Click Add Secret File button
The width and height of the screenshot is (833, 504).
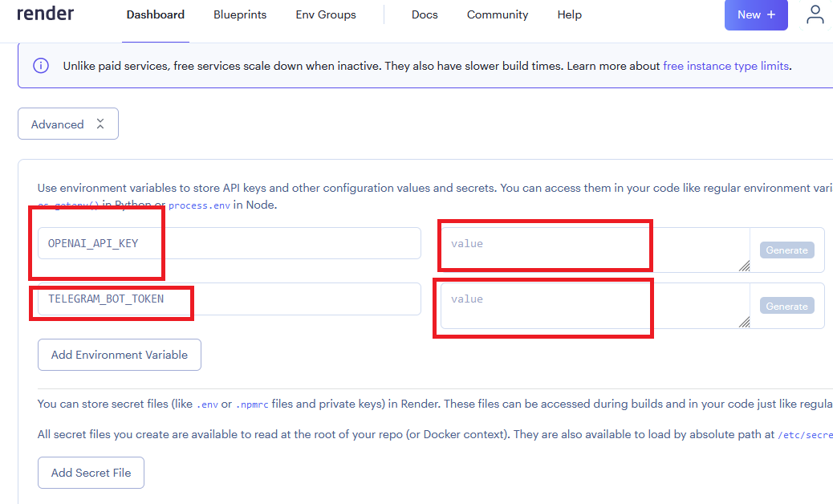coord(91,473)
